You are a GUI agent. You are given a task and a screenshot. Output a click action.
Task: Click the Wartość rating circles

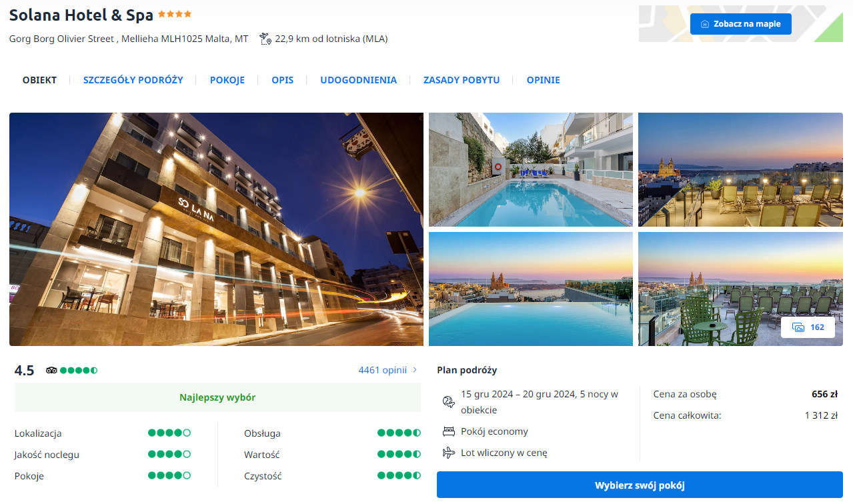[399, 455]
